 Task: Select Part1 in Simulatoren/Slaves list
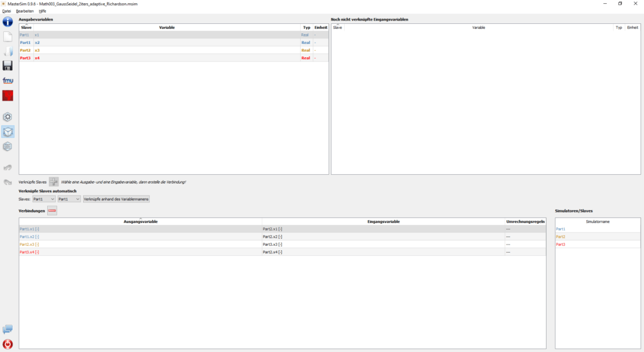(x=597, y=229)
